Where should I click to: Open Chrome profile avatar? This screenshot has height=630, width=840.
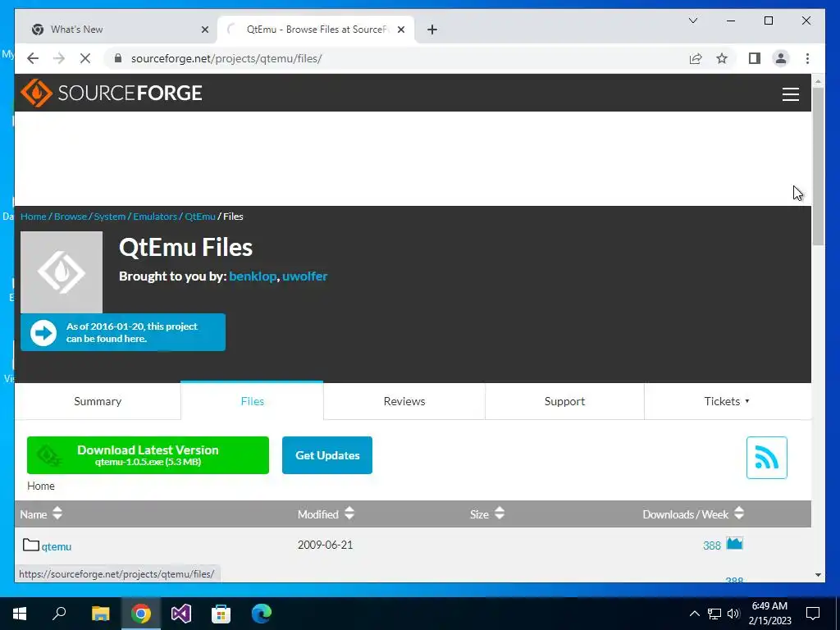coord(781,58)
